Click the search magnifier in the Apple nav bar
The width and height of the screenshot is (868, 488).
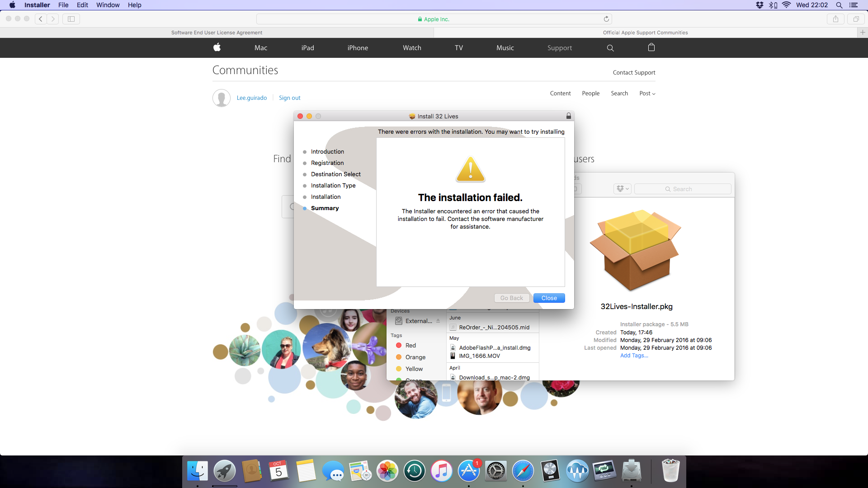click(x=610, y=48)
